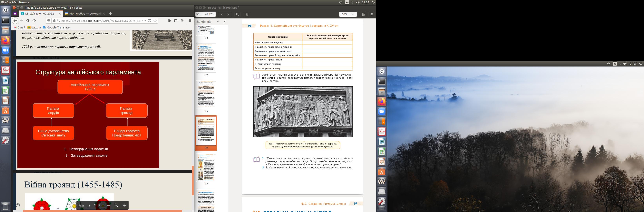Screen dimensions: 644x212
Task: Zoom in the embedded slide viewer
Action: point(124,205)
